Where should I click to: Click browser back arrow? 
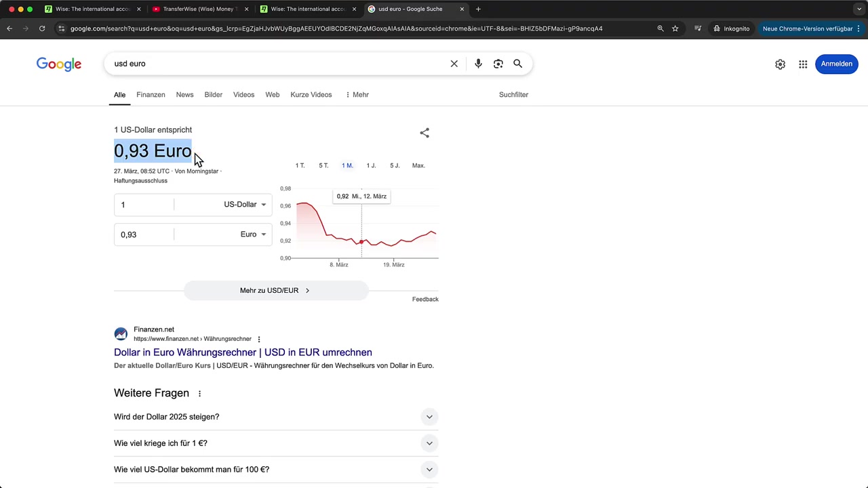(9, 28)
